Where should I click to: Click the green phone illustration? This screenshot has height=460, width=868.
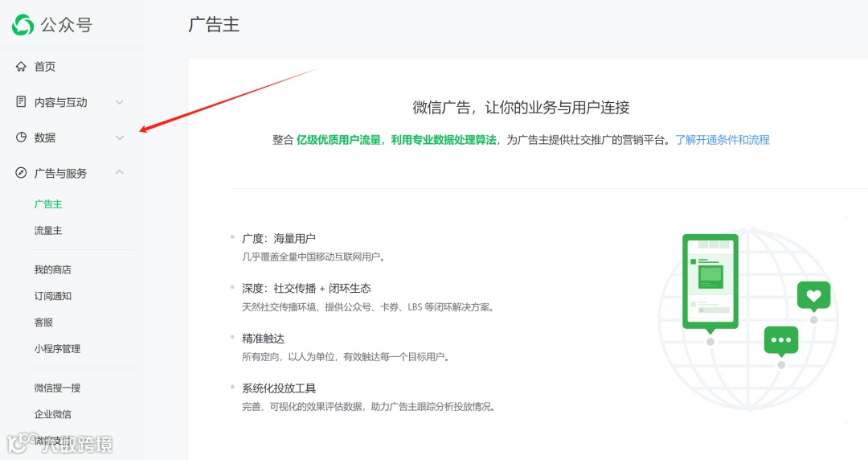tap(710, 284)
